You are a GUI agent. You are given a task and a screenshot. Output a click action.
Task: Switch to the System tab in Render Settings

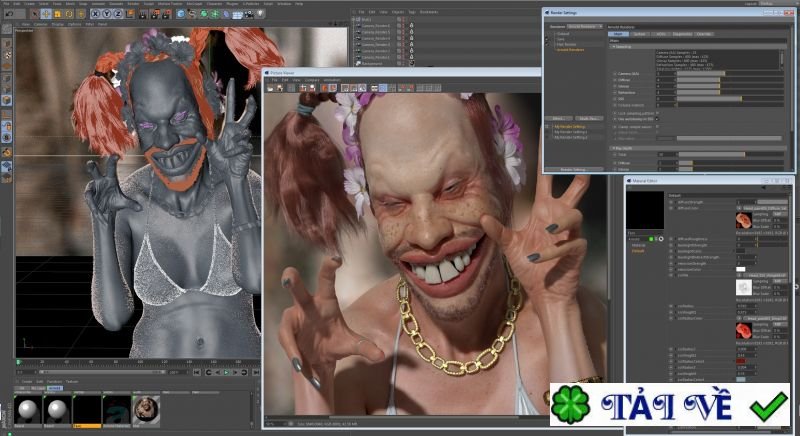pyautogui.click(x=641, y=33)
